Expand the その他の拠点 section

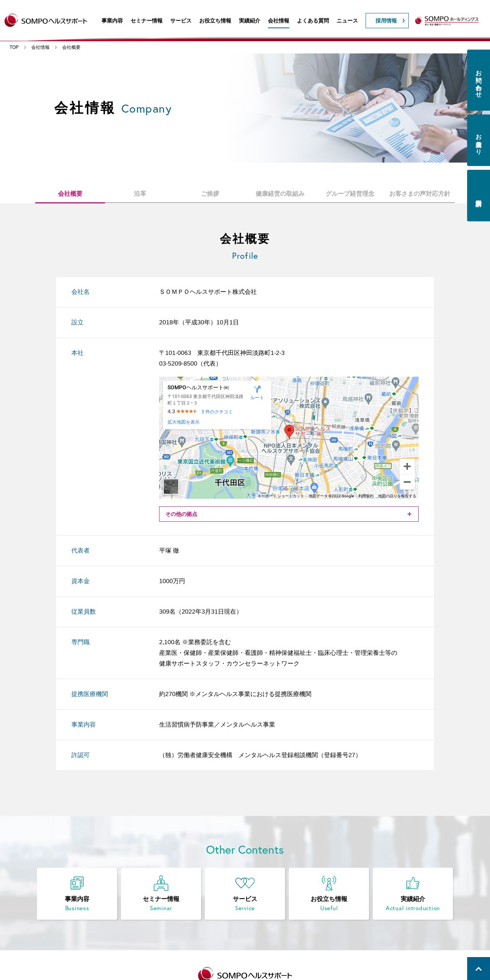point(289,514)
